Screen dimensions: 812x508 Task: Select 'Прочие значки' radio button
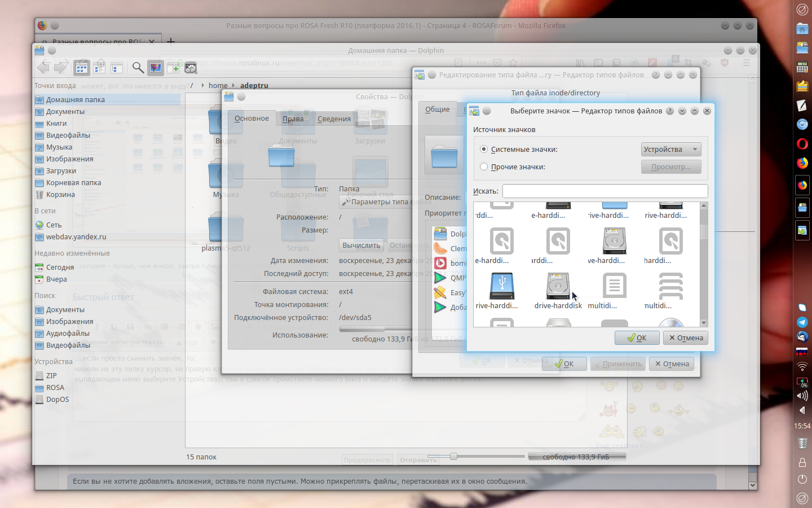[x=484, y=167]
